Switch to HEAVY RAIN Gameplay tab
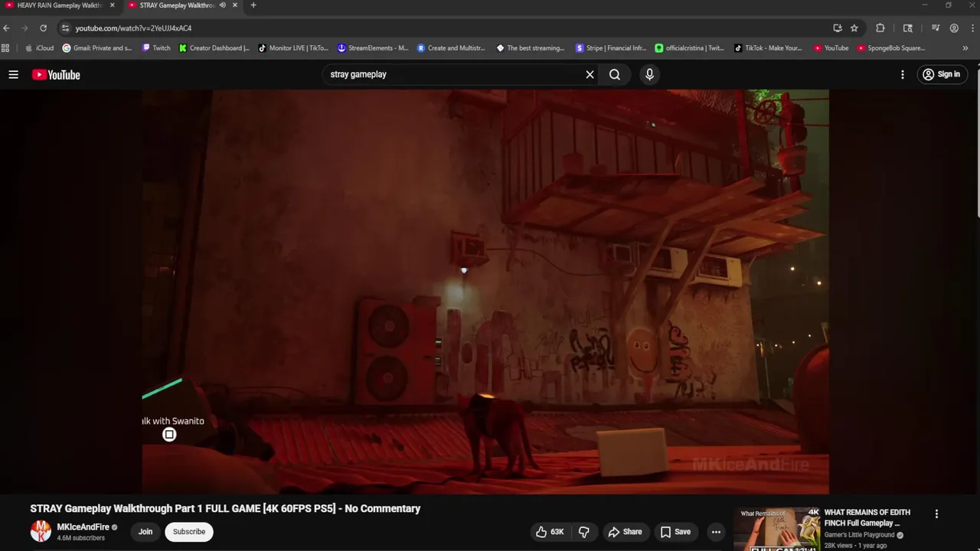 click(x=60, y=5)
